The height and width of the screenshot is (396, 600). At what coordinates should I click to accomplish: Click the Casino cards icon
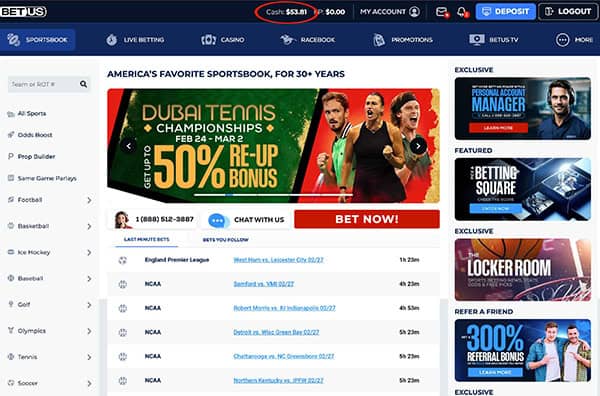(x=209, y=39)
